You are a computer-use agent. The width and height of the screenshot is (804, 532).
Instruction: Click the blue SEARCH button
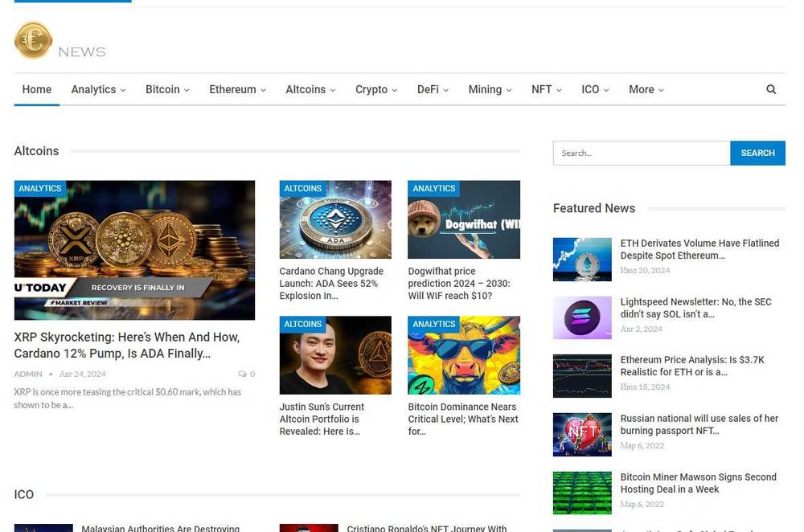tap(757, 153)
